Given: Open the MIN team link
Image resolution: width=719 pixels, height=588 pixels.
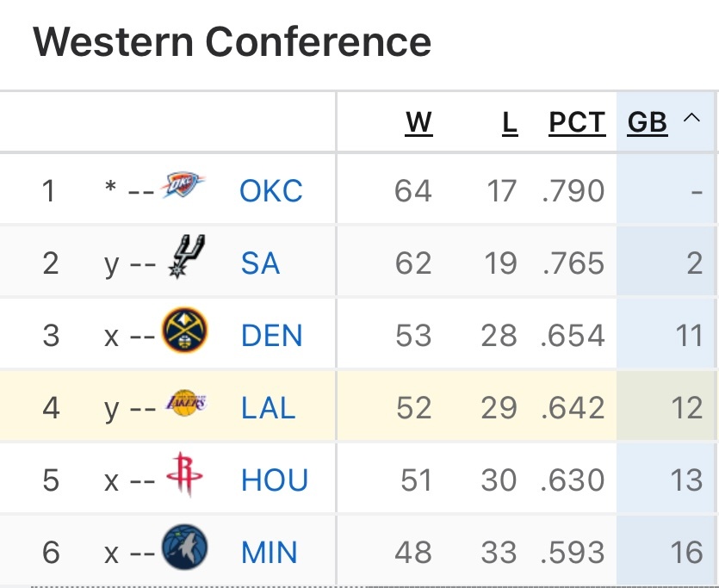Looking at the screenshot, I should (270, 552).
